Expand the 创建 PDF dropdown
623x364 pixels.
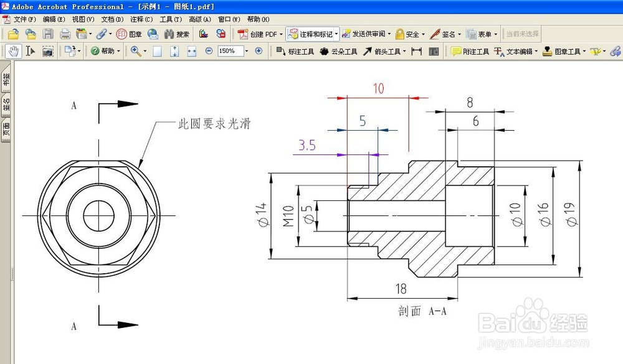pyautogui.click(x=282, y=35)
